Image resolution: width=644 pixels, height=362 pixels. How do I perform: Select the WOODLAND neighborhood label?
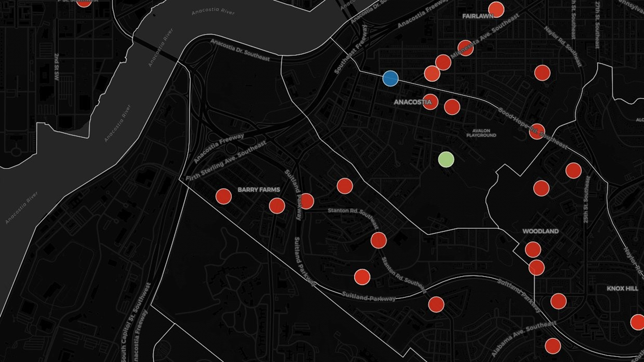point(540,231)
